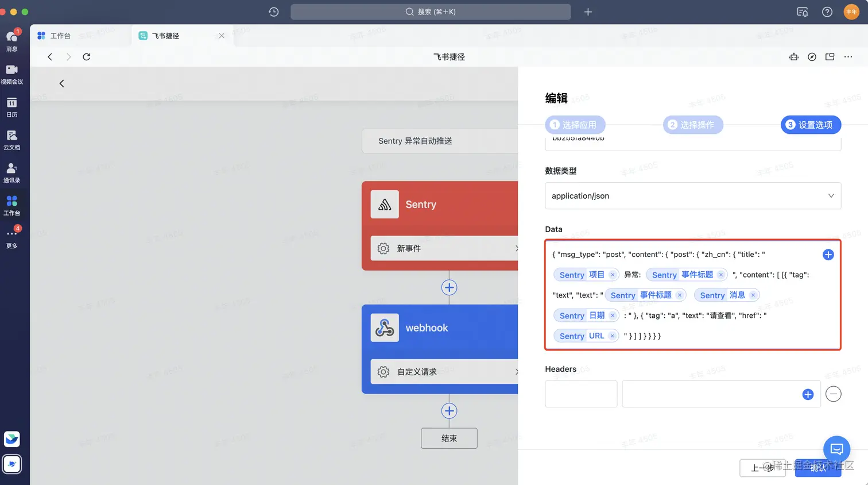
Task: Open the 新事件 trigger row
Action: click(x=444, y=248)
